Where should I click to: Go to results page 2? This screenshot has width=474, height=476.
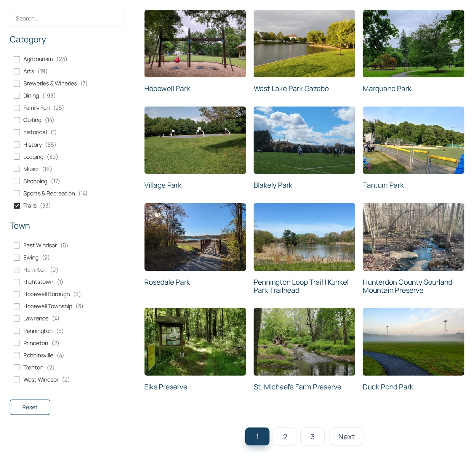(x=285, y=437)
